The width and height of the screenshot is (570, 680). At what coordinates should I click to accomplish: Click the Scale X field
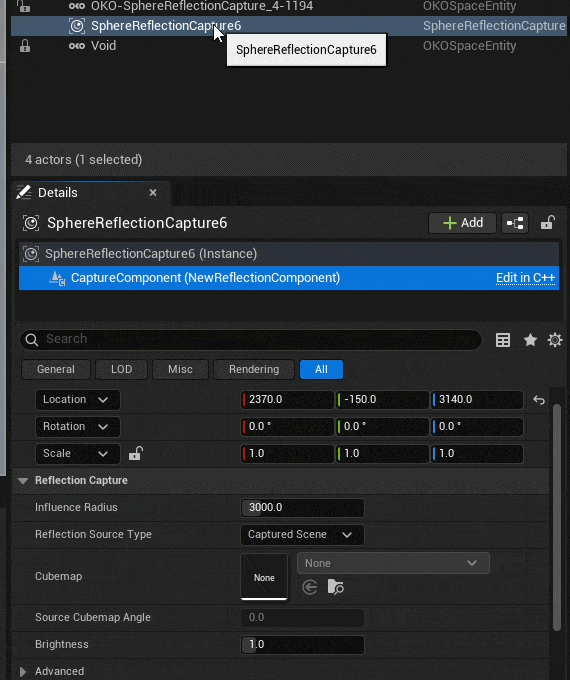click(x=288, y=453)
